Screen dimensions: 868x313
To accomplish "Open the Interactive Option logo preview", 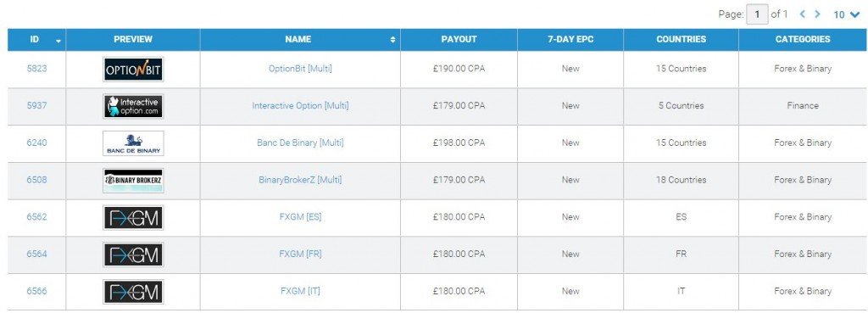I will point(133,106).
